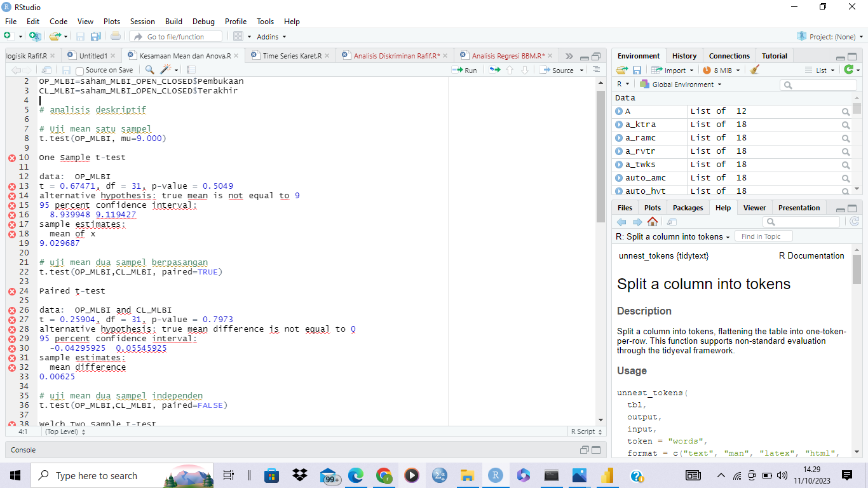Switch to the Packages tab
The width and height of the screenshot is (868, 488).
(688, 208)
